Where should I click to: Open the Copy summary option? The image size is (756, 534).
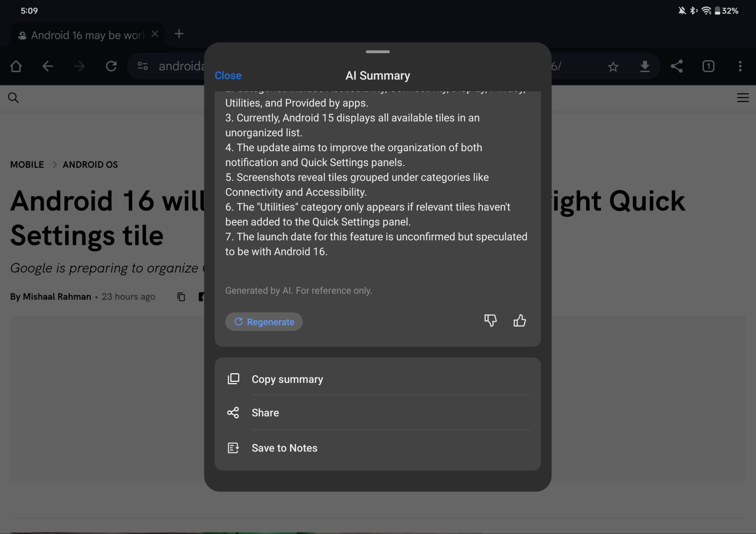(x=287, y=379)
